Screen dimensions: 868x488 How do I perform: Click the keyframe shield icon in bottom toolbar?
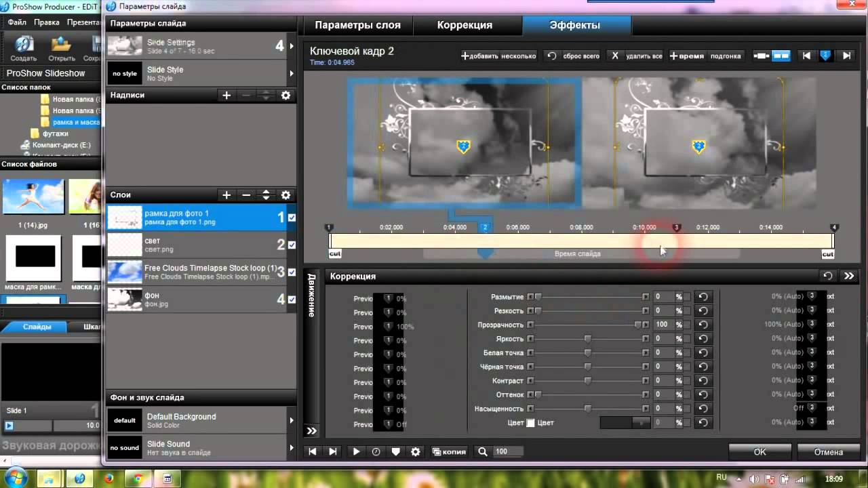click(x=395, y=451)
